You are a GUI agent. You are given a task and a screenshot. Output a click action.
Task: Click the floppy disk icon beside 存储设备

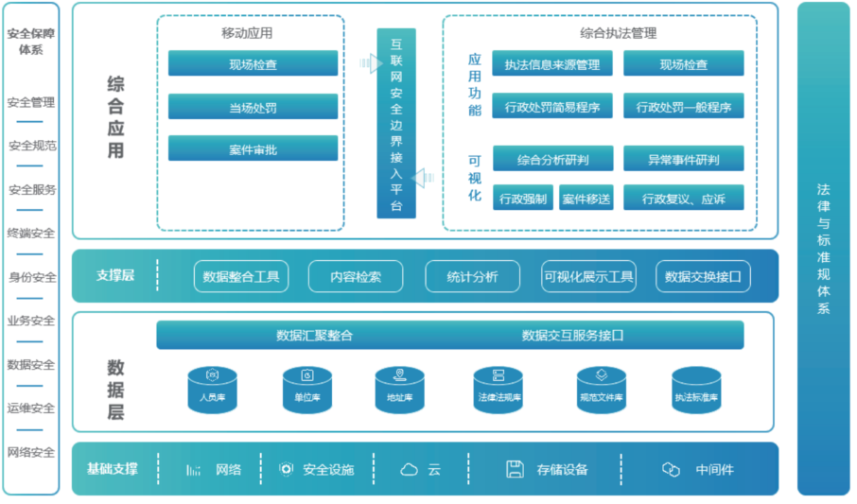coord(515,469)
